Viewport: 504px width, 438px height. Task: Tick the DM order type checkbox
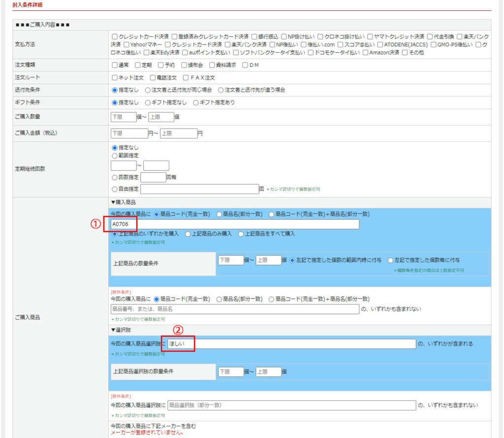coord(245,66)
